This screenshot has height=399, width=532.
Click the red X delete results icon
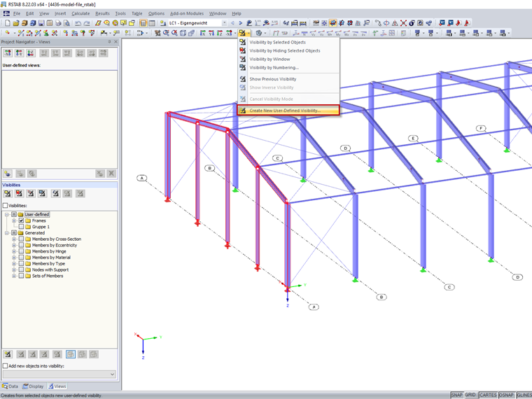point(403,23)
